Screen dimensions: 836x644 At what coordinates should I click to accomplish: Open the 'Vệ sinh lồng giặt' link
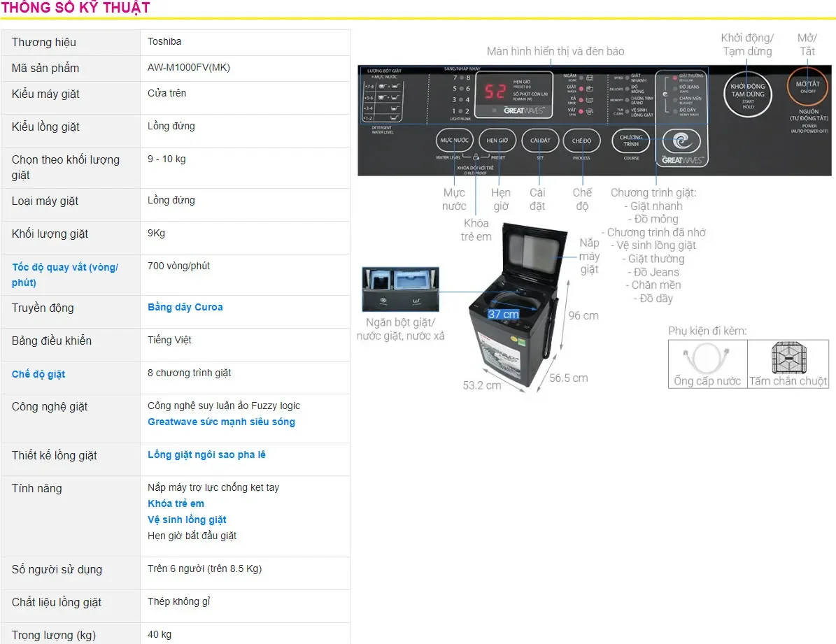click(x=187, y=520)
